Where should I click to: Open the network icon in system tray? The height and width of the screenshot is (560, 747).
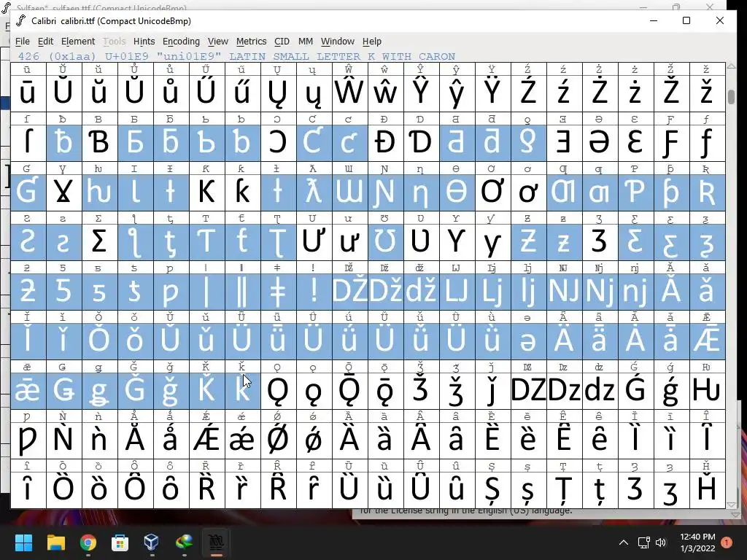point(643,542)
